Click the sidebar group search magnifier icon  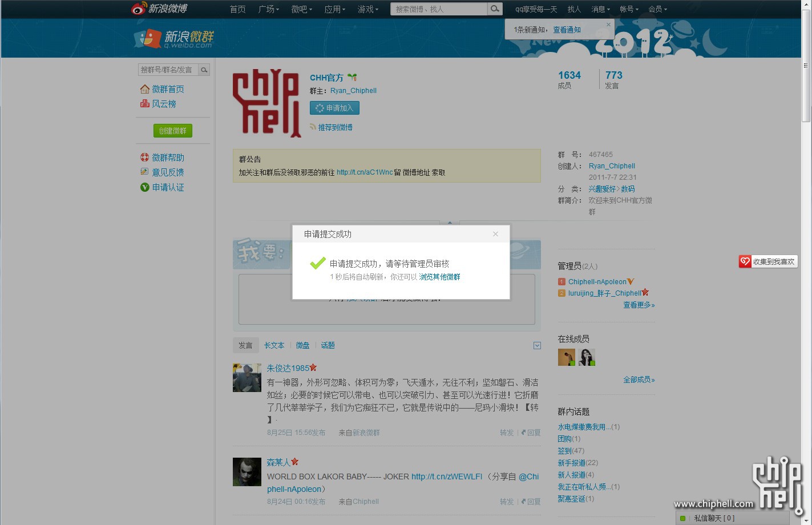[204, 70]
